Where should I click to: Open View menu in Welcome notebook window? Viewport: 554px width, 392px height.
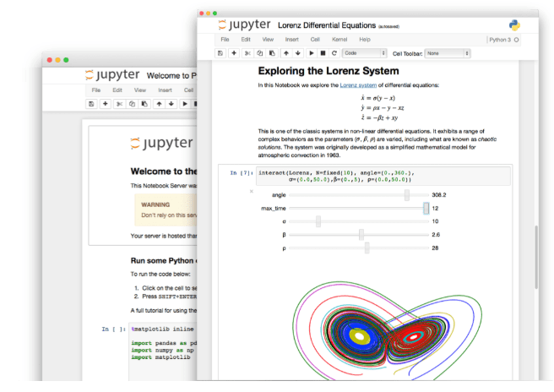(140, 90)
